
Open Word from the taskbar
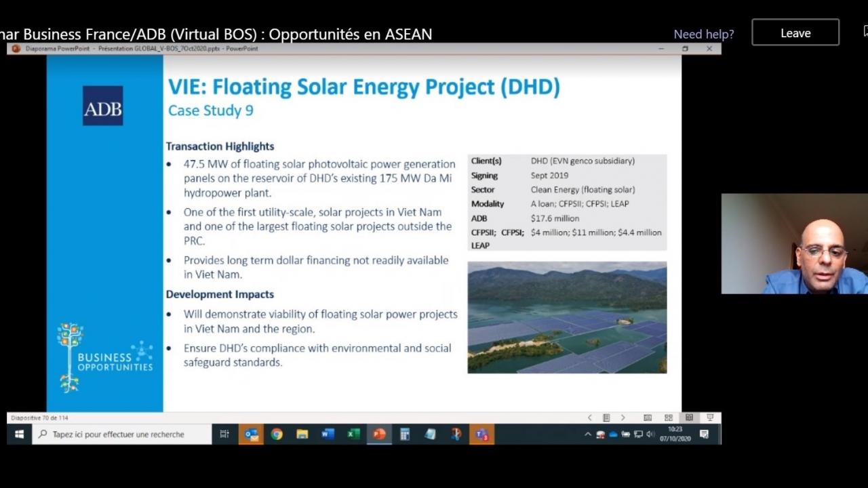pos(328,434)
